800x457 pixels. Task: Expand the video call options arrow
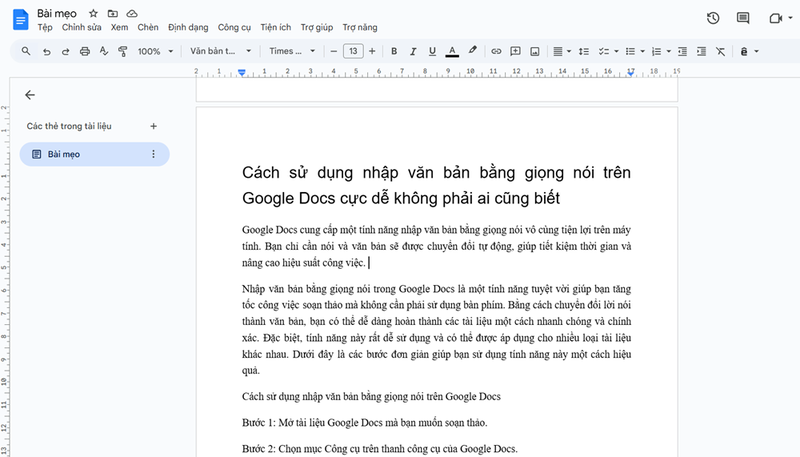(790, 18)
